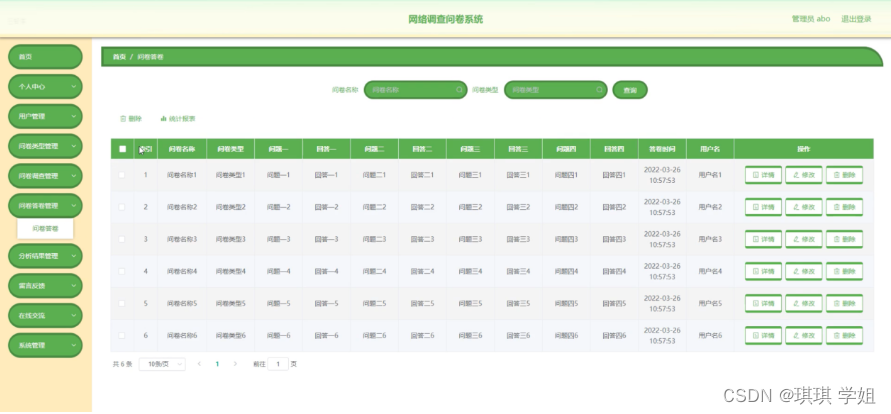This screenshot has height=414, width=891.
Task: Expand the 分析结果管理 sidebar menu
Action: [45, 256]
